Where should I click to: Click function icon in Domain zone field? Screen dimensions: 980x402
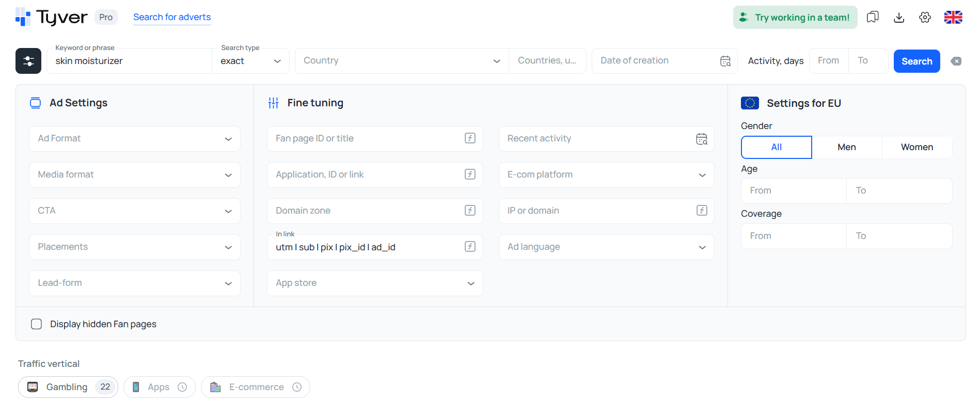[x=470, y=211]
